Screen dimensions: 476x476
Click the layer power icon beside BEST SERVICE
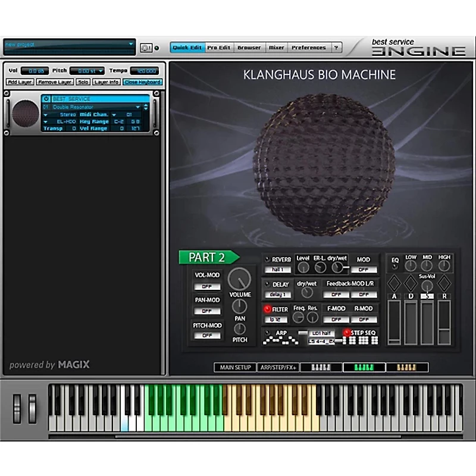coord(46,99)
